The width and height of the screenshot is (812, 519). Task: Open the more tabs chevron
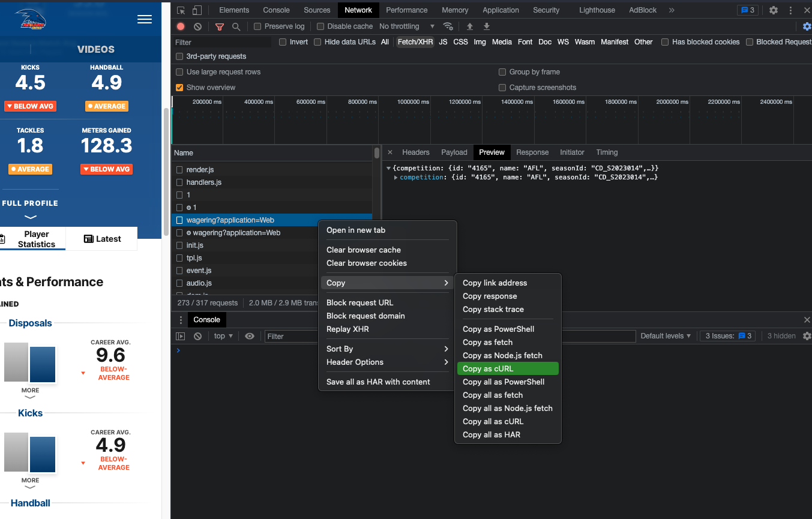pos(671,10)
